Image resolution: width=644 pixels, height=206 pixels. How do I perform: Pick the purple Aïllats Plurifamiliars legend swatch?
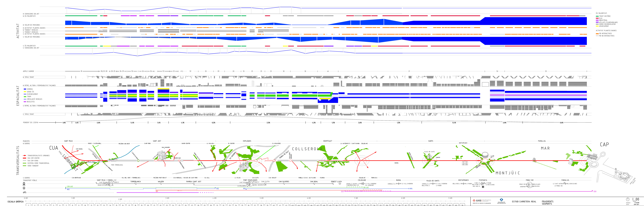[597, 22]
